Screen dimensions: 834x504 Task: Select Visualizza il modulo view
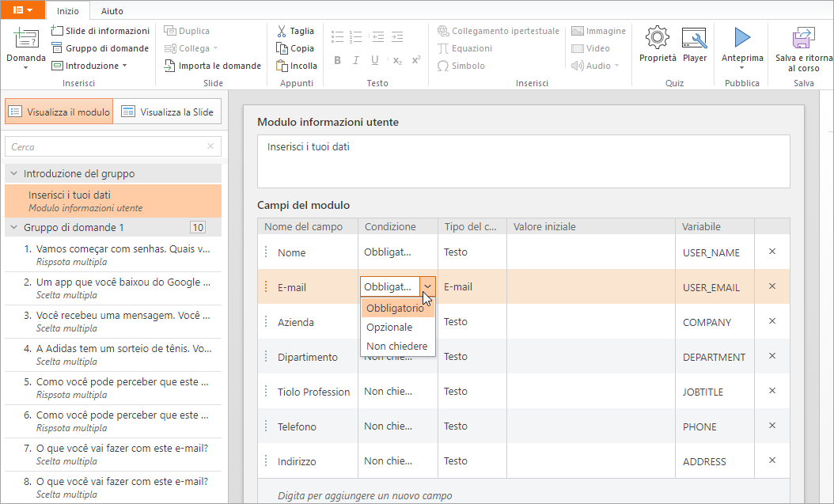tap(59, 112)
